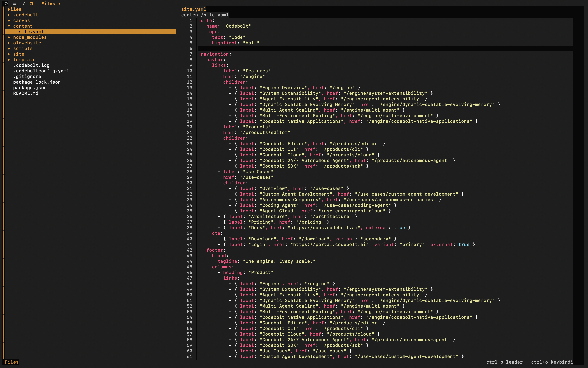Click the "Products" label value on line 20
The width and height of the screenshot is (588, 368).
coord(257,127)
